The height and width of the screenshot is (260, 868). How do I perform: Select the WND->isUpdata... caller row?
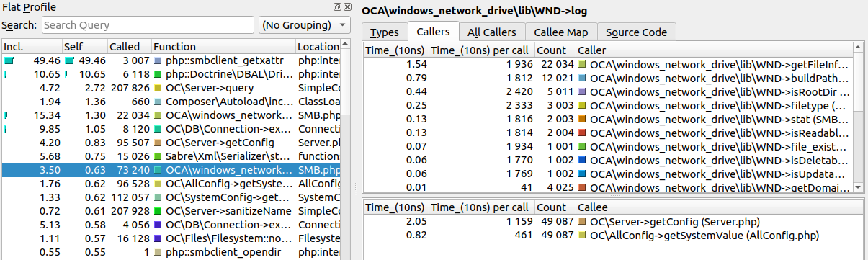(x=607, y=174)
